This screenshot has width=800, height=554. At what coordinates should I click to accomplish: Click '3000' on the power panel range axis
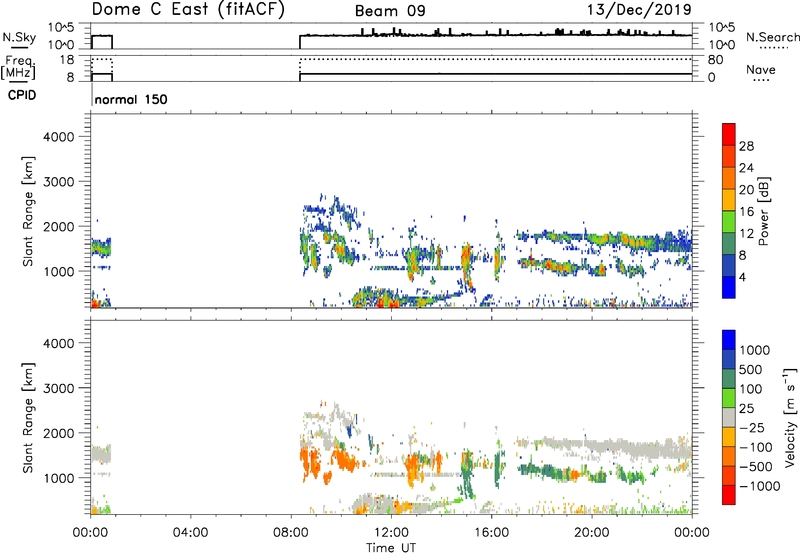click(x=59, y=182)
